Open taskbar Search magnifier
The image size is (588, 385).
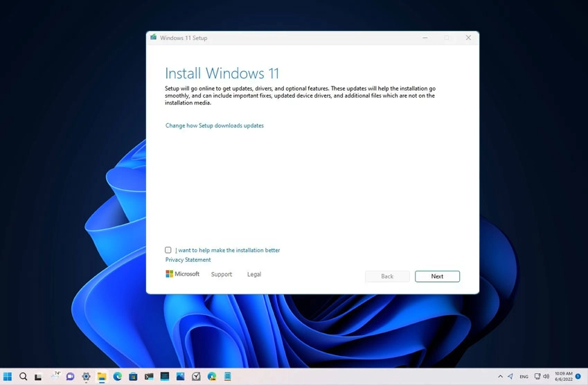pos(23,377)
